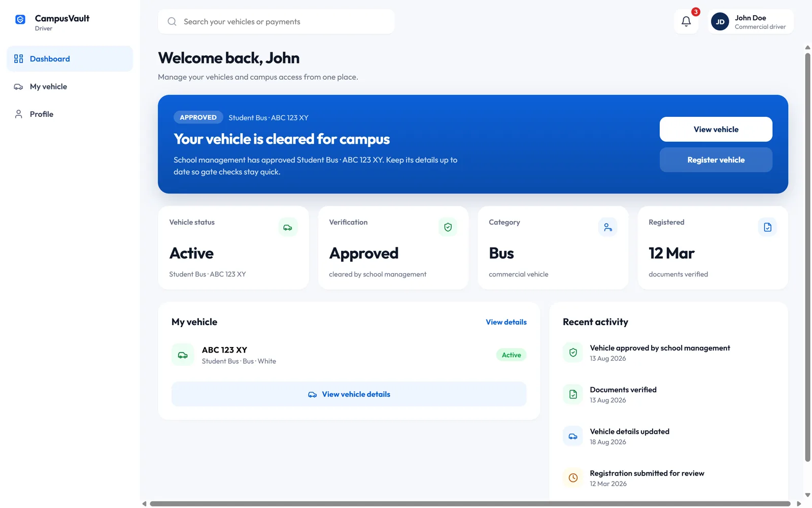
Task: Click the ABC 123 XY vehicle plate text
Action: point(224,350)
